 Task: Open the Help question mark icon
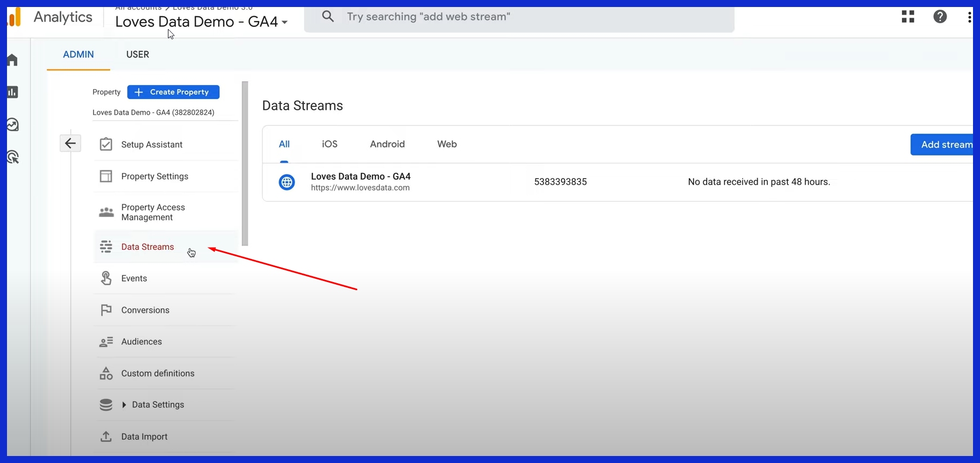(940, 17)
